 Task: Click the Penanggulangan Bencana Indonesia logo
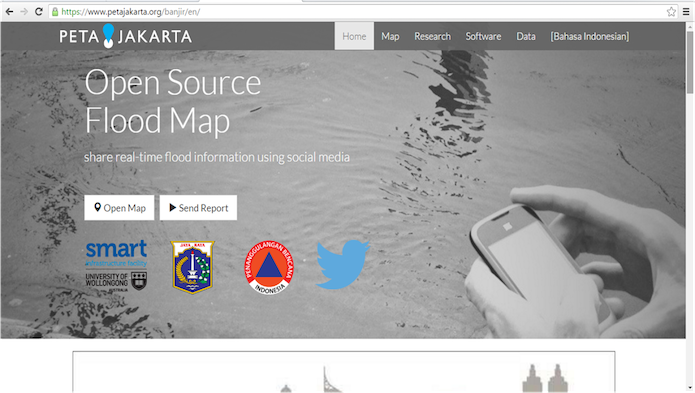pos(269,268)
